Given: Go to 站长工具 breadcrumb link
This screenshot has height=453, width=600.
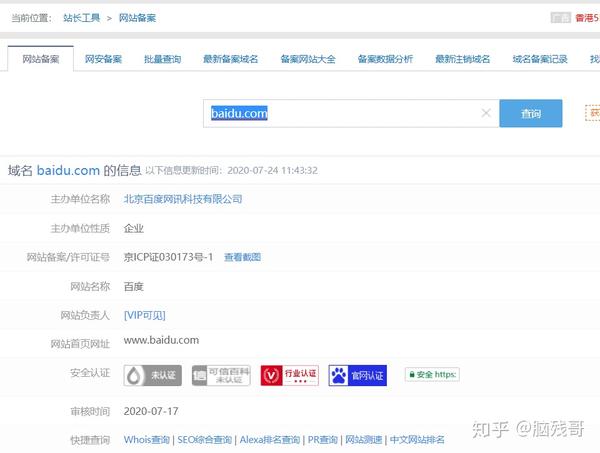Looking at the screenshot, I should (82, 18).
